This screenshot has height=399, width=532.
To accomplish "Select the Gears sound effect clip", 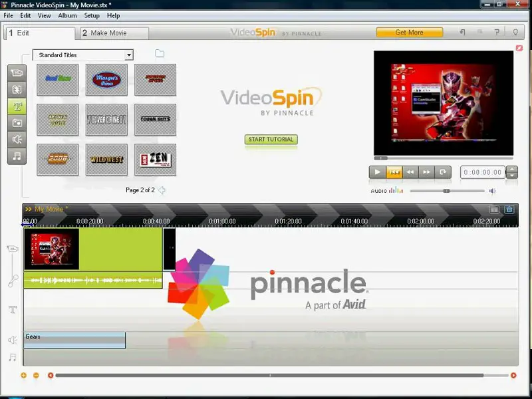I will coord(74,340).
